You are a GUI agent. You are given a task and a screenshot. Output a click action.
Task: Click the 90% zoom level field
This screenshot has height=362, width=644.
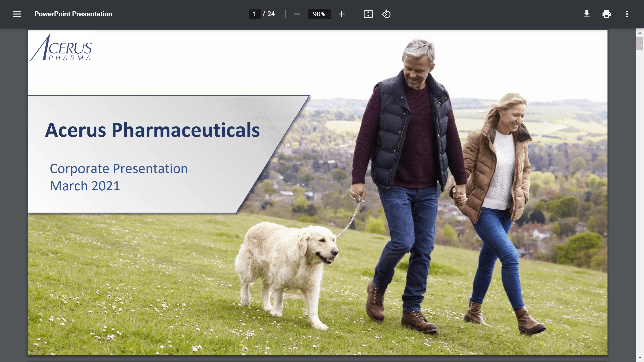coord(319,14)
